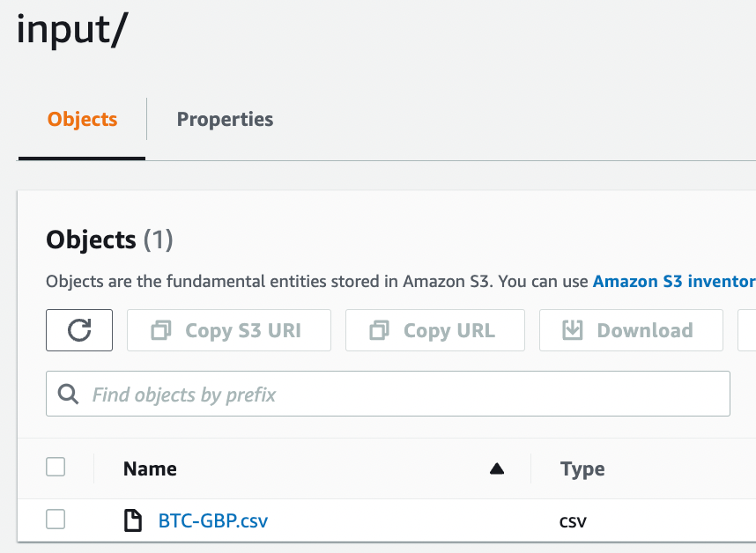Sort objects by the Type column header
Image resolution: width=756 pixels, height=553 pixels.
[x=582, y=468]
